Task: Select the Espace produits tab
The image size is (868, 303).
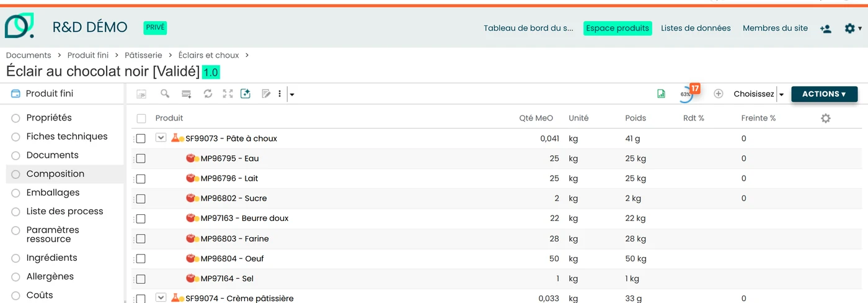Action: (x=618, y=28)
